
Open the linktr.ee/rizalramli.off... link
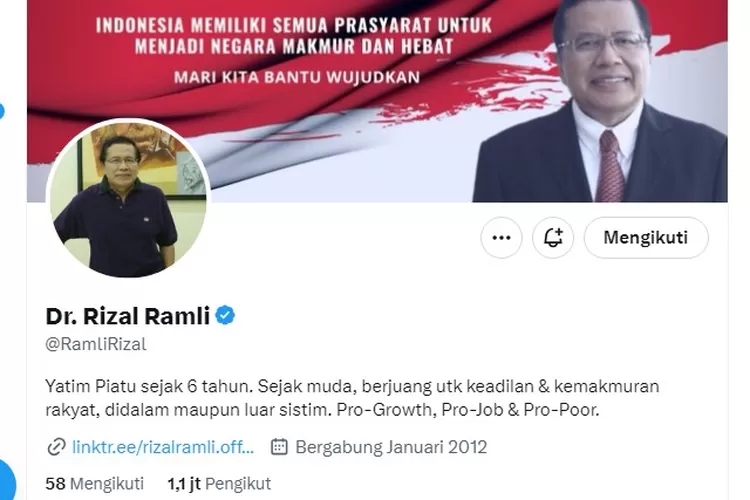pos(163,447)
